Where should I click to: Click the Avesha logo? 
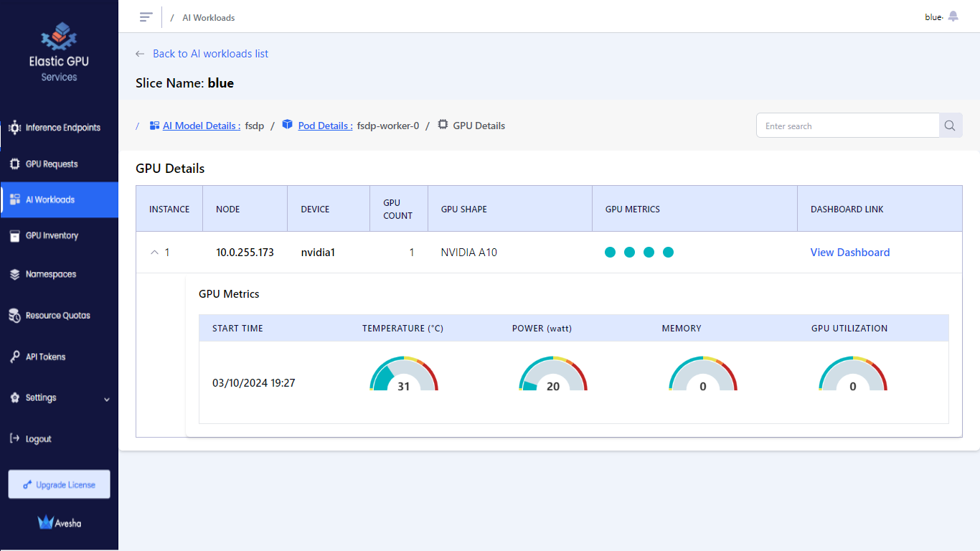pos(59,523)
